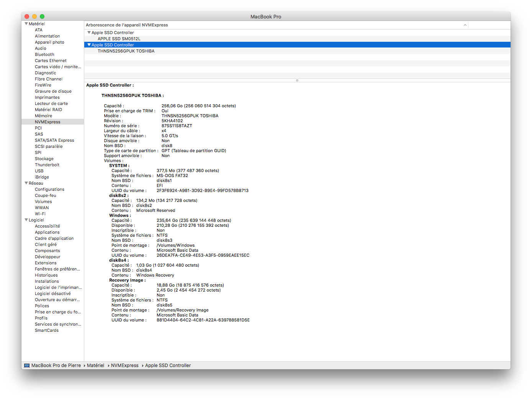
Task: Click the Windows volume UUID value
Action: [203, 255]
